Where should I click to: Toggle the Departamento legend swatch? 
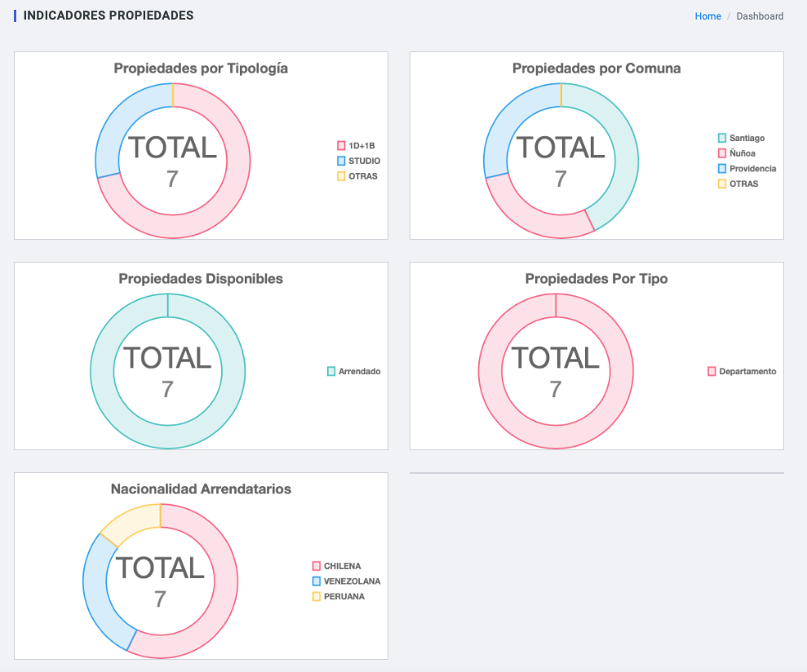click(x=712, y=372)
